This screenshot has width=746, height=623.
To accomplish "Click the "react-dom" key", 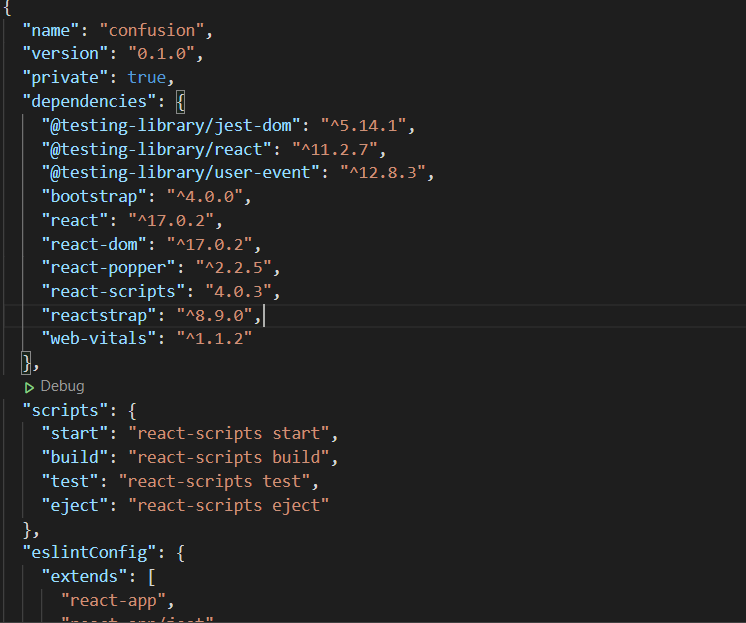I will (94, 244).
